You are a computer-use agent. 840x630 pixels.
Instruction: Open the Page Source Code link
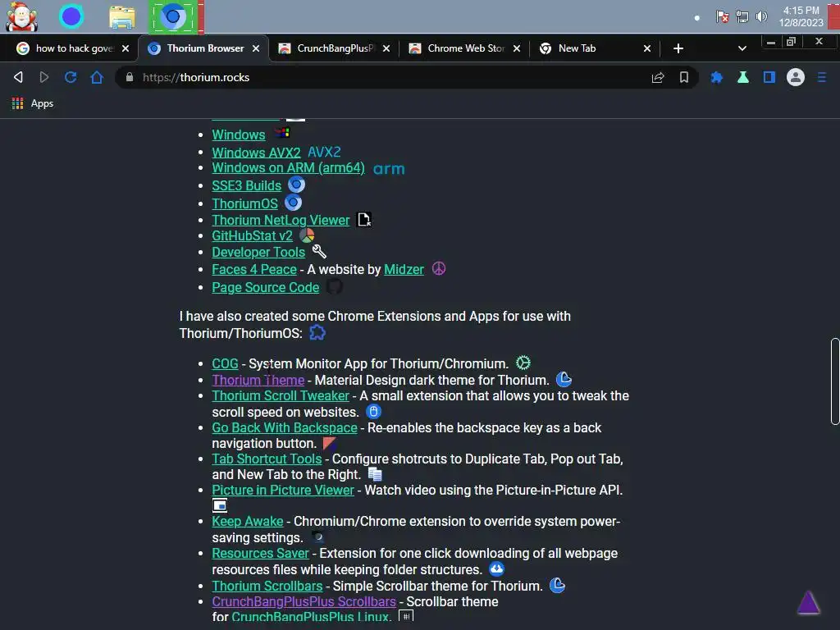pos(265,288)
